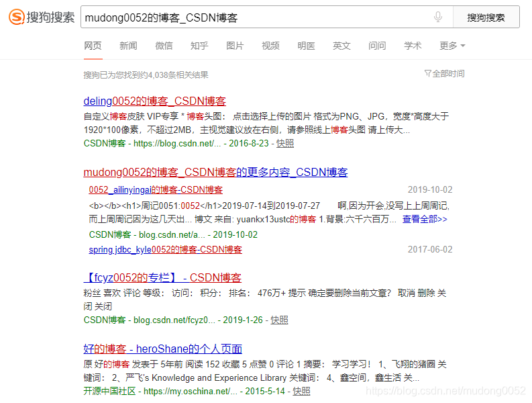Switch to the 知乎 tab
This screenshot has height=403, width=532.
pyautogui.click(x=199, y=46)
